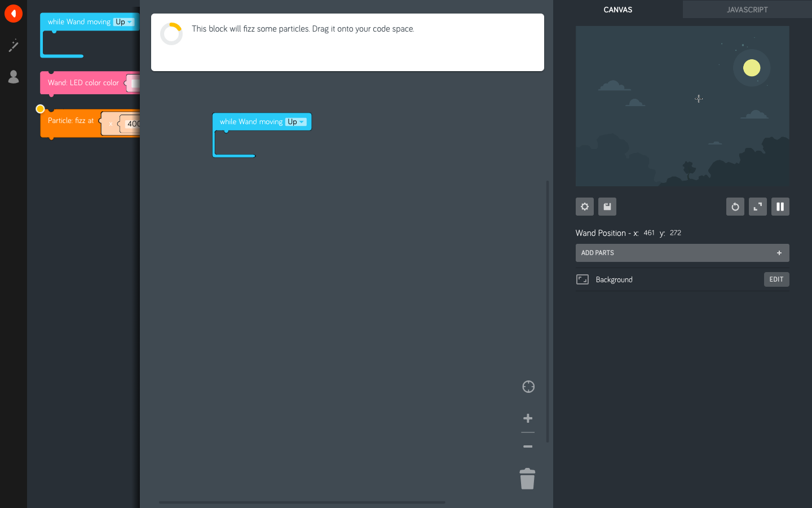Switch to the JavaScript tab
This screenshot has width=812, height=508.
(747, 10)
